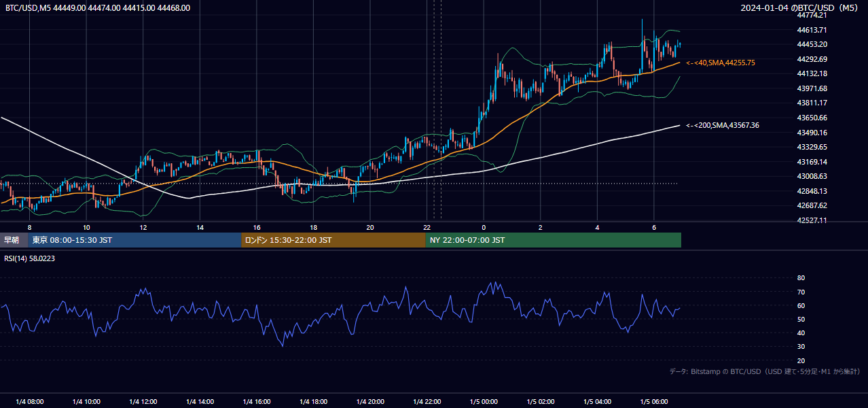Click the 1/5 02:00 bottom time label
Screen dimensions: 868x408
tap(540, 402)
